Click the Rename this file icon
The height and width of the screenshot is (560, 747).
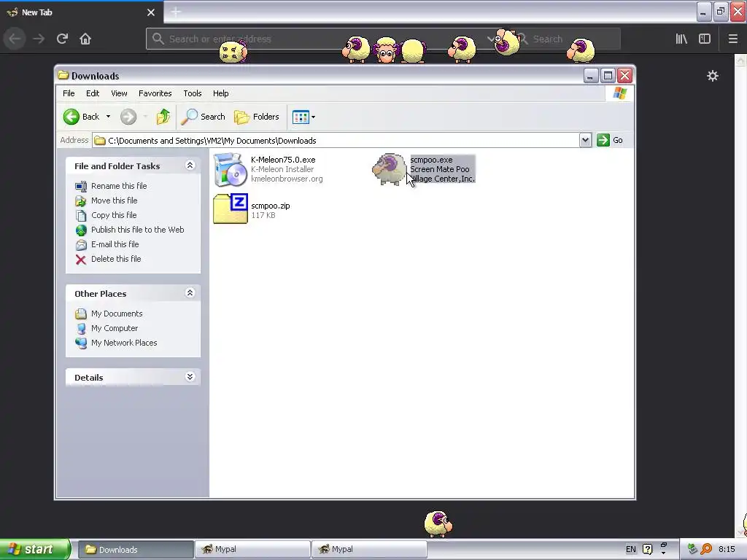81,186
